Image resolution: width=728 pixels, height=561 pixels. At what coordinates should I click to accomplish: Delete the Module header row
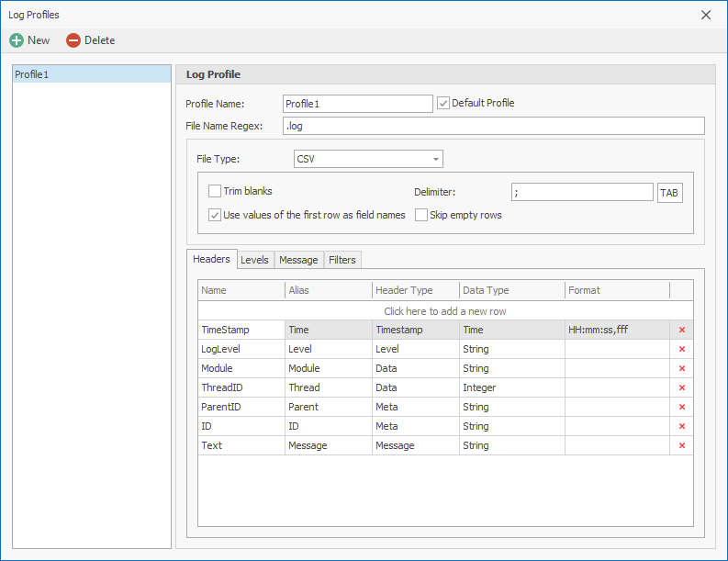(x=681, y=368)
